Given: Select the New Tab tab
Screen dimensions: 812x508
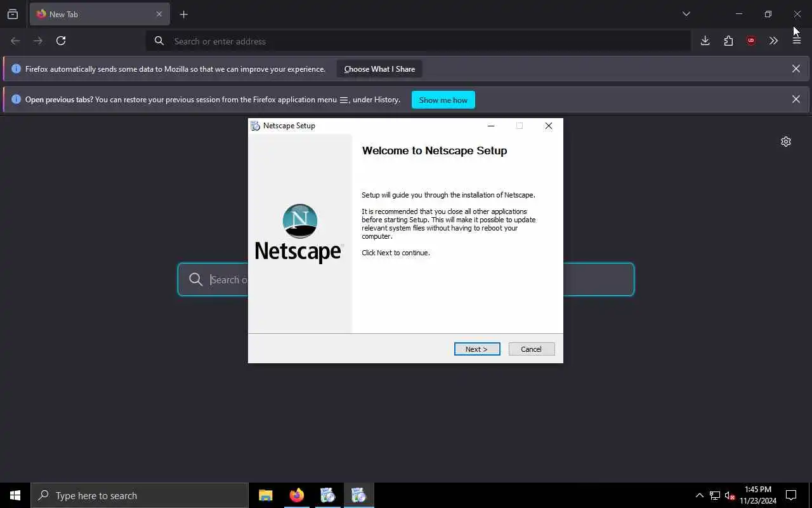Looking at the screenshot, I should pyautogui.click(x=100, y=14).
